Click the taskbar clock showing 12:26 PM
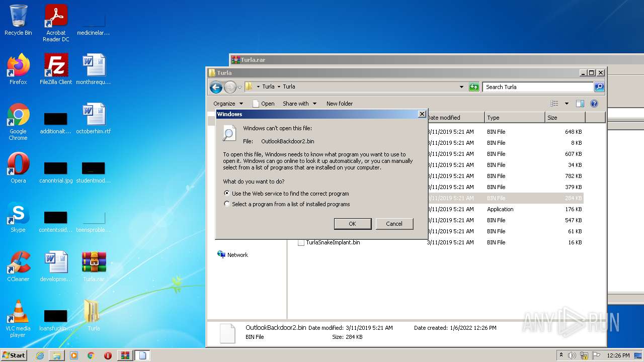The width and height of the screenshot is (644, 362). (x=618, y=355)
